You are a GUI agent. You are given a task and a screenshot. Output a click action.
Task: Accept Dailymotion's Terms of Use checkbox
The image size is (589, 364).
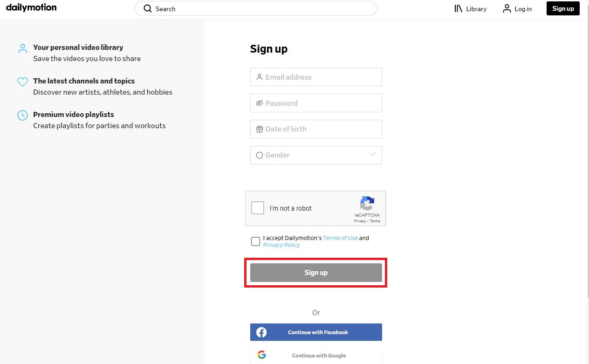[x=255, y=241]
